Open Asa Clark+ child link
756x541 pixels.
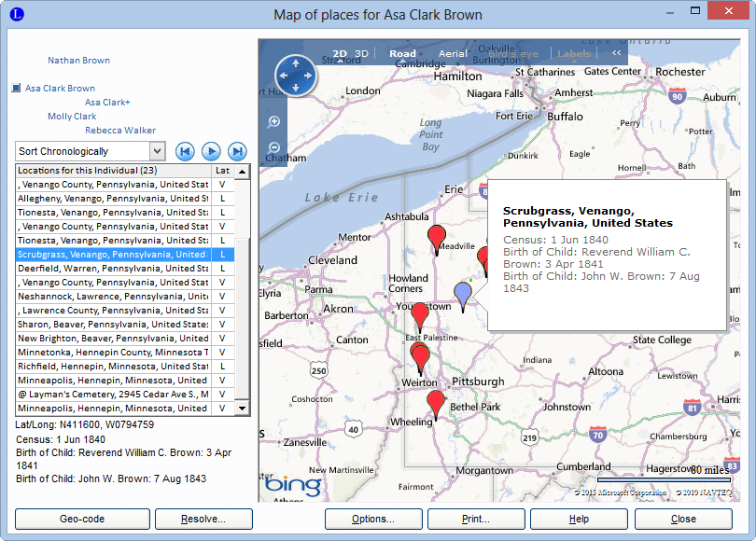(107, 102)
